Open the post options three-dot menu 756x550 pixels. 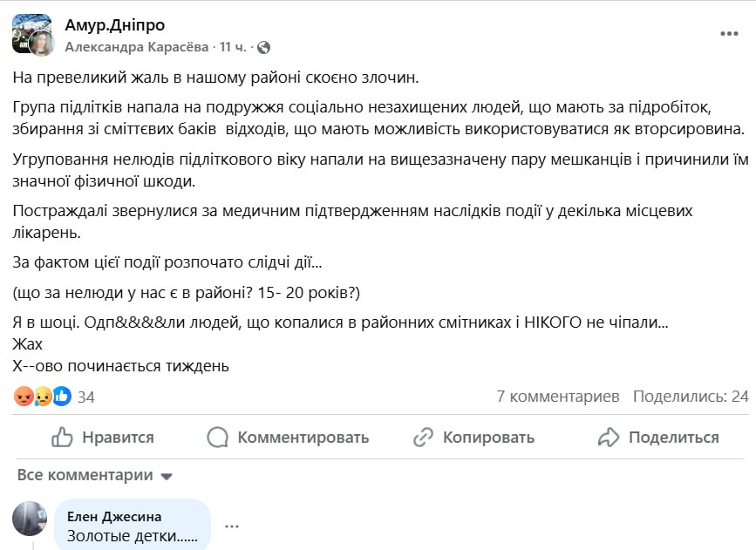pyautogui.click(x=729, y=34)
